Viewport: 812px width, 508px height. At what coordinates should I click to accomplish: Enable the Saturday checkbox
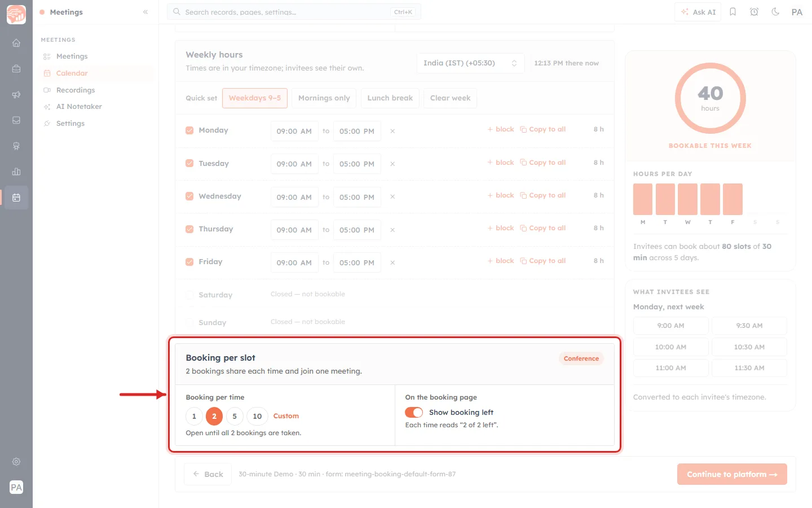coord(189,295)
